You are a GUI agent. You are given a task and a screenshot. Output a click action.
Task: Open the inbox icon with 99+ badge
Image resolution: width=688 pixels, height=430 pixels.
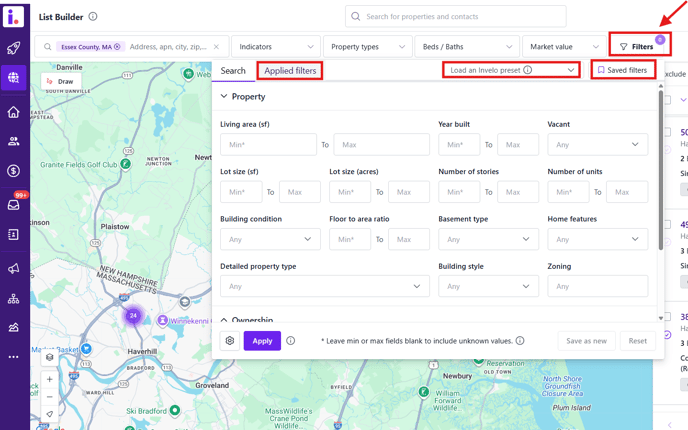(x=14, y=205)
